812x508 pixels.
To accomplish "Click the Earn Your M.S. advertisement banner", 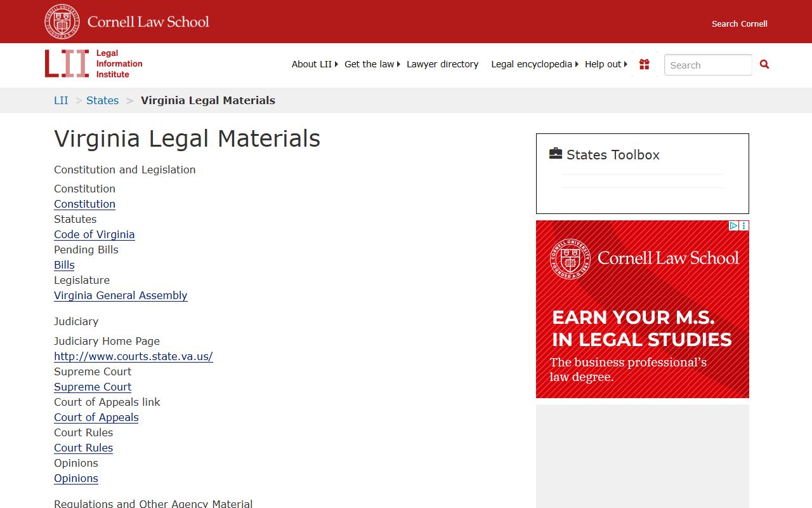I will click(643, 309).
